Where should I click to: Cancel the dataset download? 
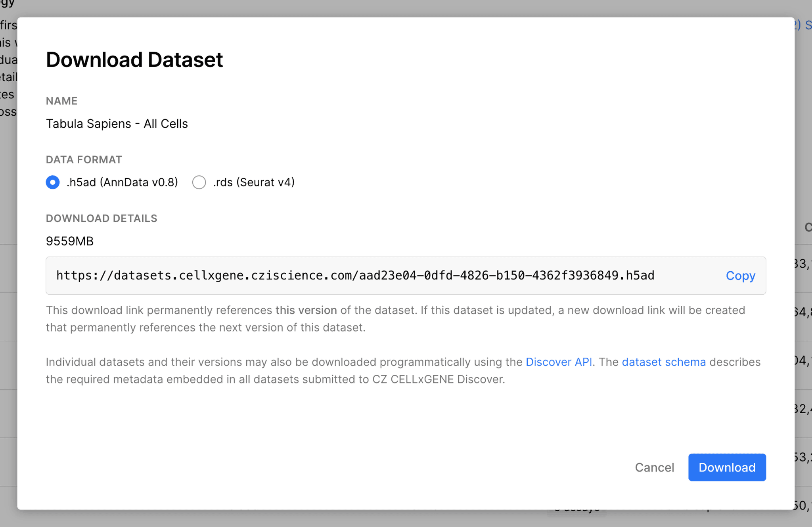[x=655, y=468]
